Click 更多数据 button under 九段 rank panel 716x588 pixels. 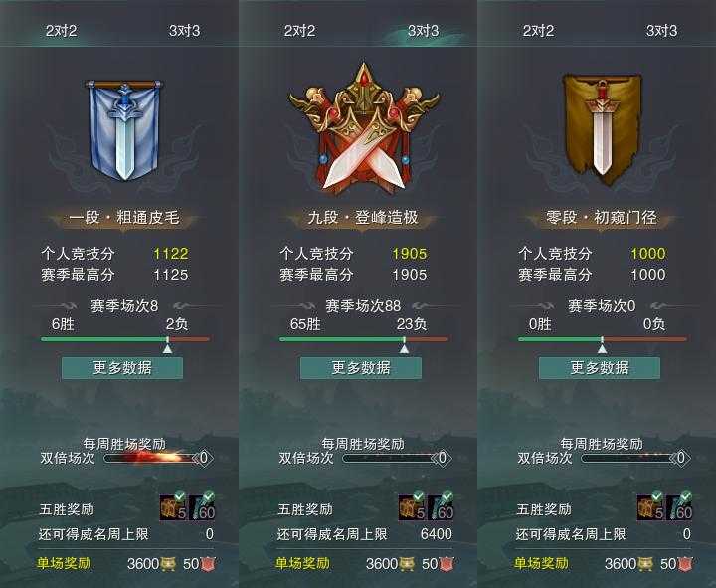(361, 368)
